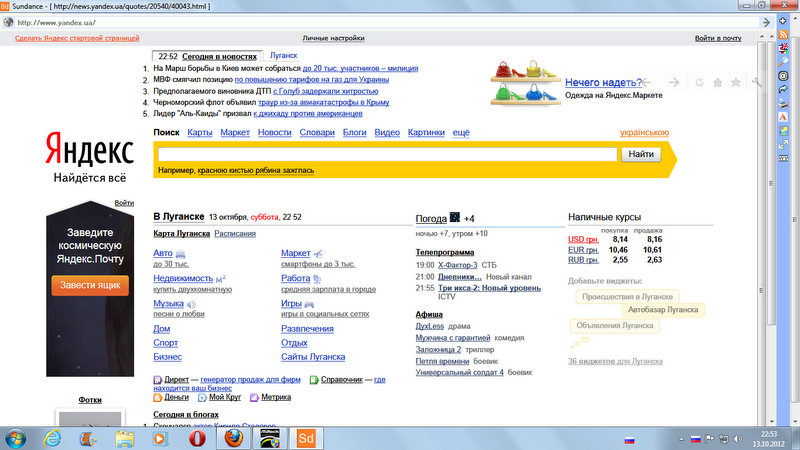Open the Погода weather link
Viewport: 800px width, 450px height.
tap(431, 218)
